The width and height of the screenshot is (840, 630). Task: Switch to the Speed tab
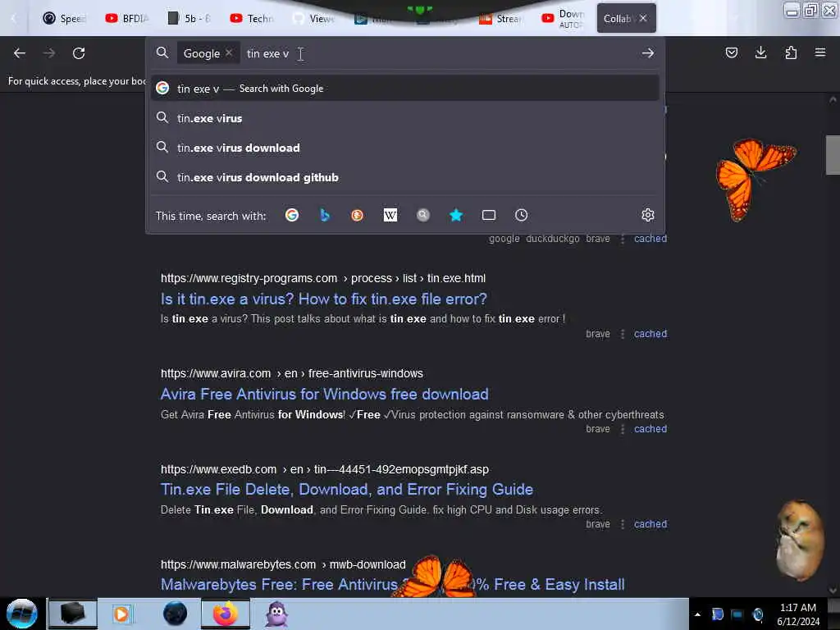click(x=64, y=19)
